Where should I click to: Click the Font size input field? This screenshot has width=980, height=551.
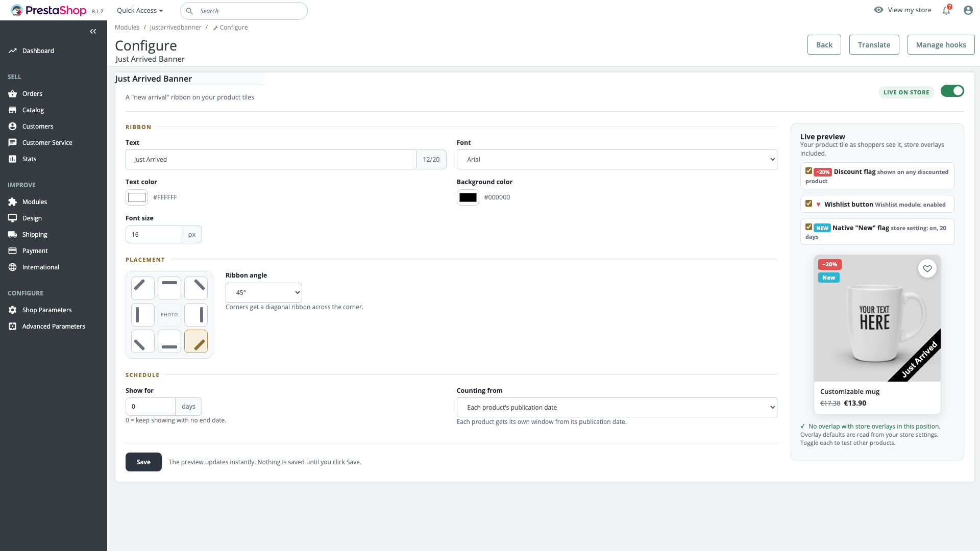point(154,235)
